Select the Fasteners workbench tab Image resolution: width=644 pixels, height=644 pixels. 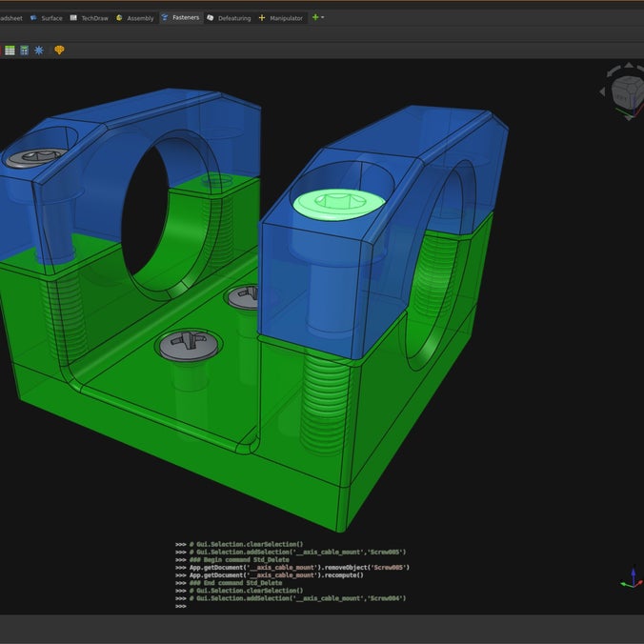pos(181,18)
